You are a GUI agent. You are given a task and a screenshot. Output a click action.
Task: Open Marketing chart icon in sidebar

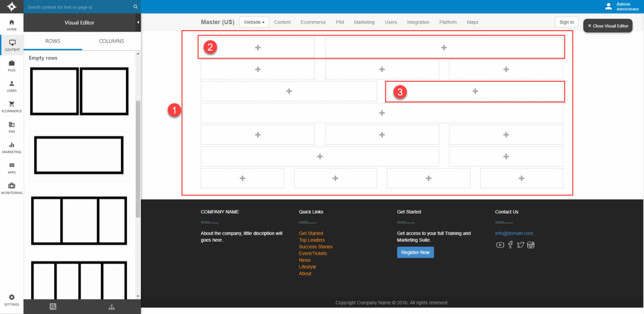[12, 147]
